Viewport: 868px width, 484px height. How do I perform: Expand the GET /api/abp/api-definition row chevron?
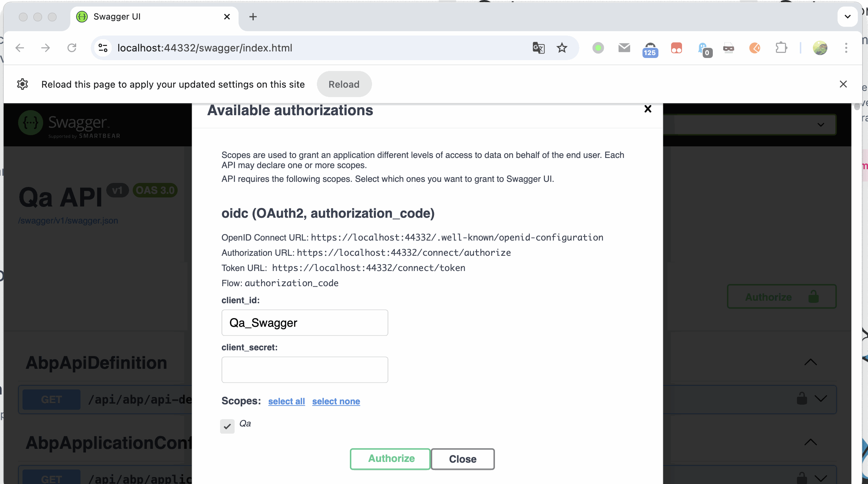[x=821, y=399]
